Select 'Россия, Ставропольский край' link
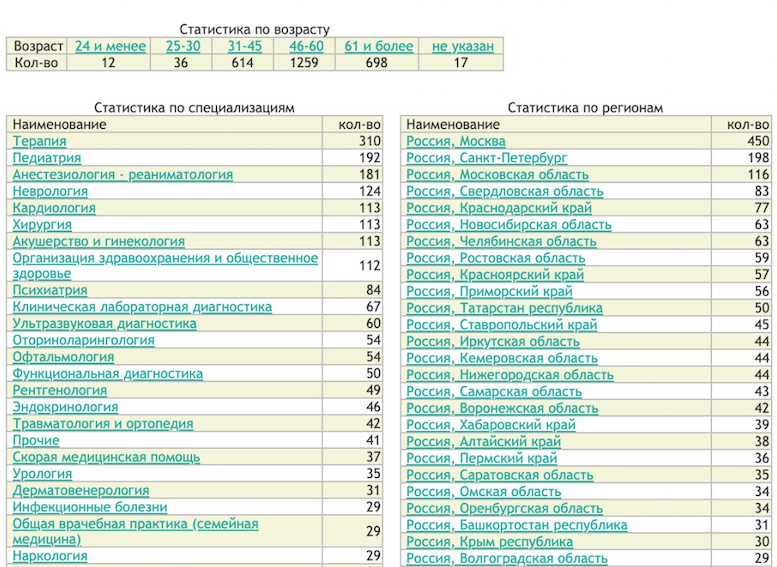This screenshot has height=567, width=777. pos(502,325)
